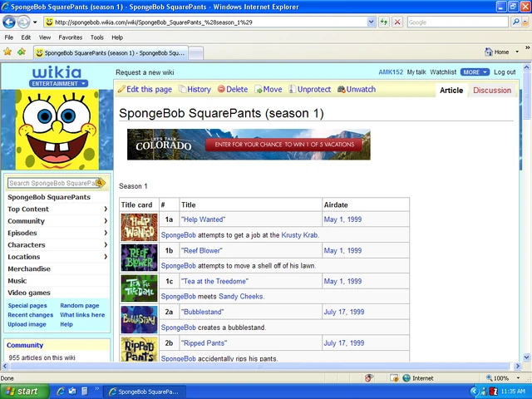Open the Edit menu
The image size is (532, 399).
click(26, 37)
